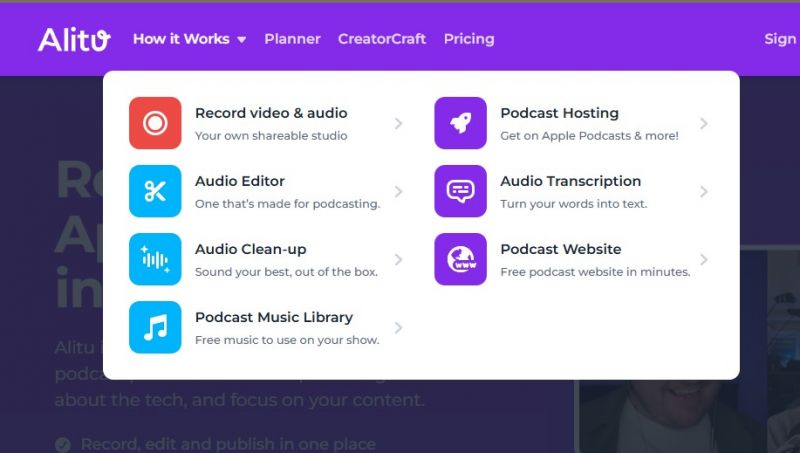Go to CreatorCraft in navigation
This screenshot has height=453, width=800.
coord(382,39)
